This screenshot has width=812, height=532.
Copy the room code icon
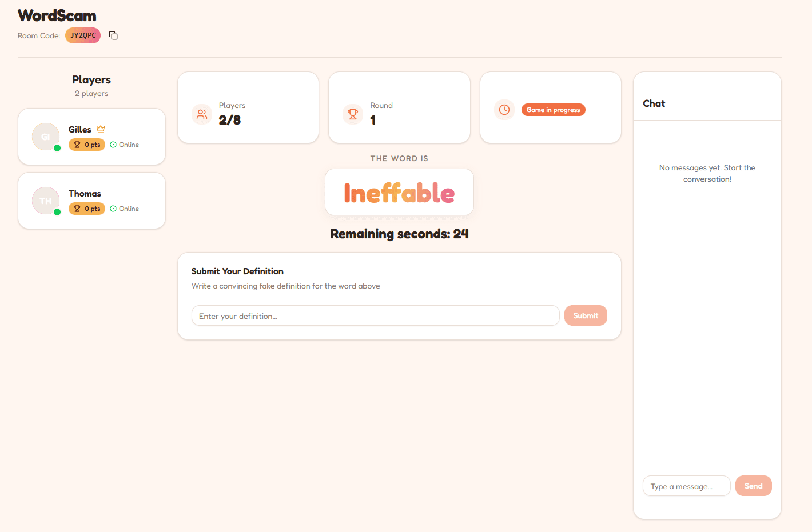point(113,35)
